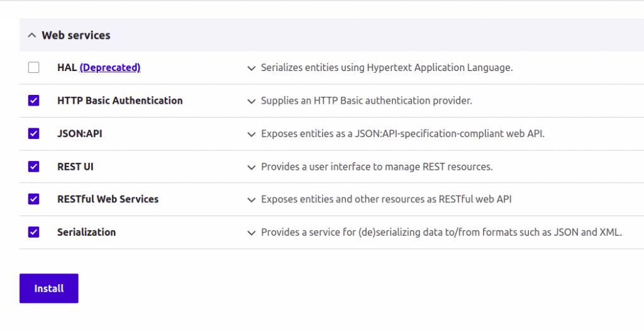
Task: Select the HTTP Basic Authentication label
Action: (x=120, y=101)
